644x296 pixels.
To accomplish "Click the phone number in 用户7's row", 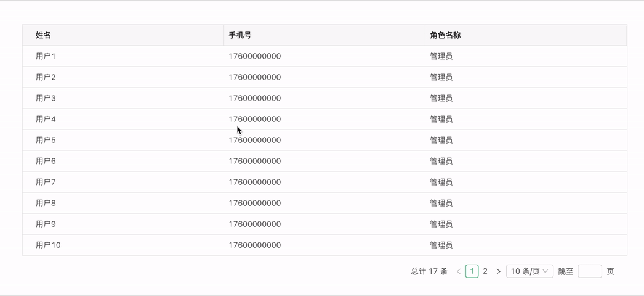I will (x=255, y=182).
